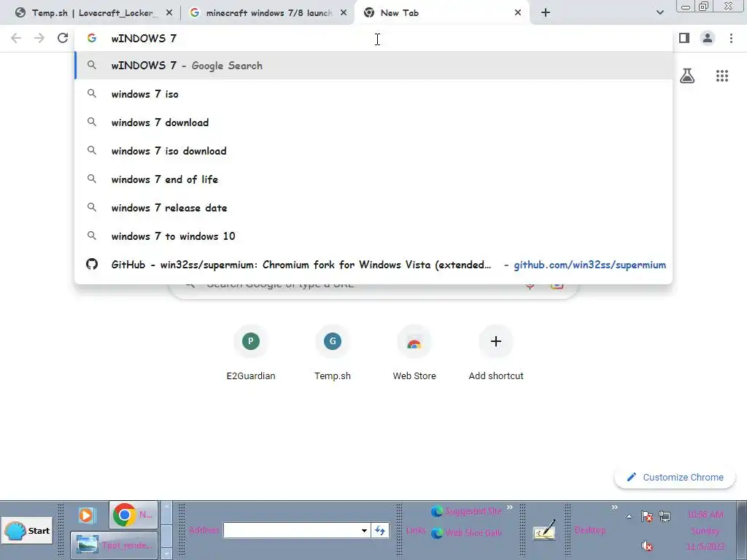Pick the 'windows 7 end of life' suggestion

(x=373, y=179)
